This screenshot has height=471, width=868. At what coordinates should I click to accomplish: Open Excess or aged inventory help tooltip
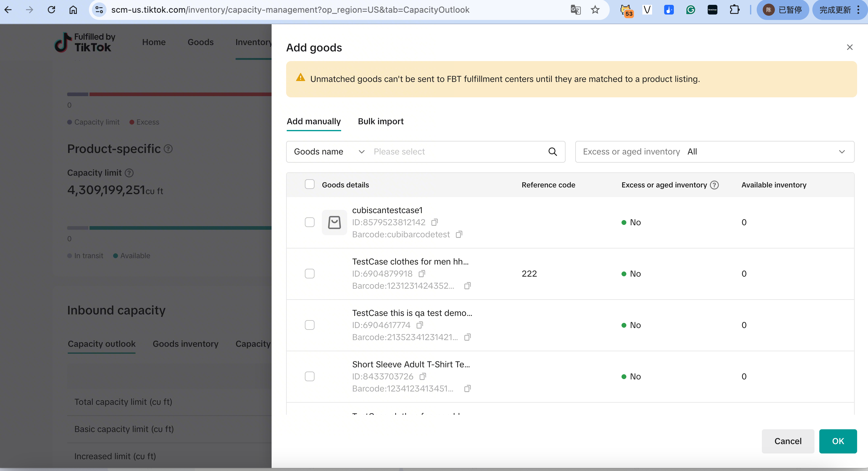click(714, 185)
